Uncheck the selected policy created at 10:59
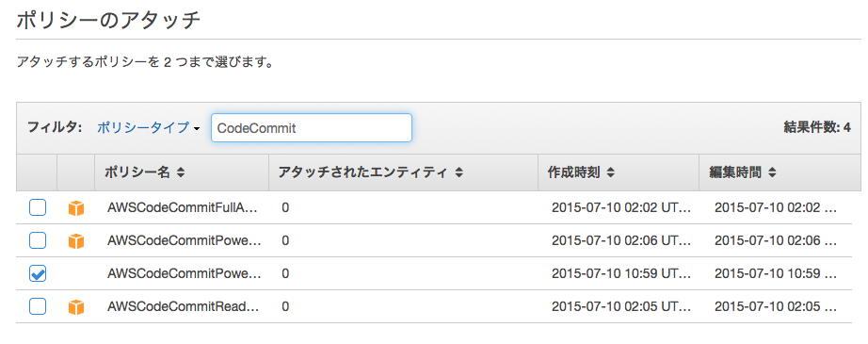868x344 pixels. point(38,273)
